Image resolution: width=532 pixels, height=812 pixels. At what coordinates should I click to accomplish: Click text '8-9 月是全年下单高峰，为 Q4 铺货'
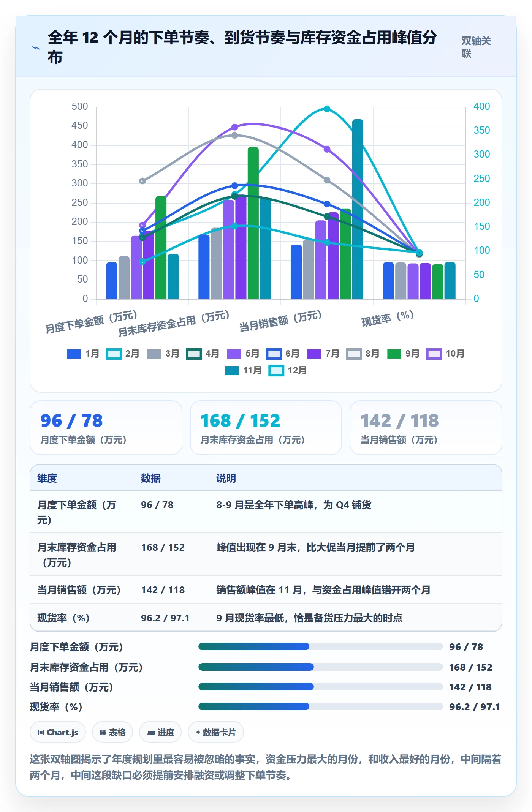[294, 505]
